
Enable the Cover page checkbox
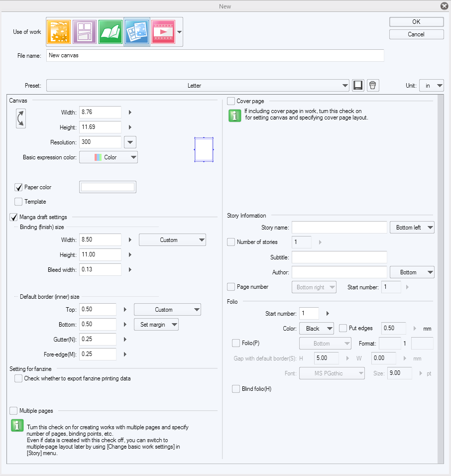pos(231,101)
